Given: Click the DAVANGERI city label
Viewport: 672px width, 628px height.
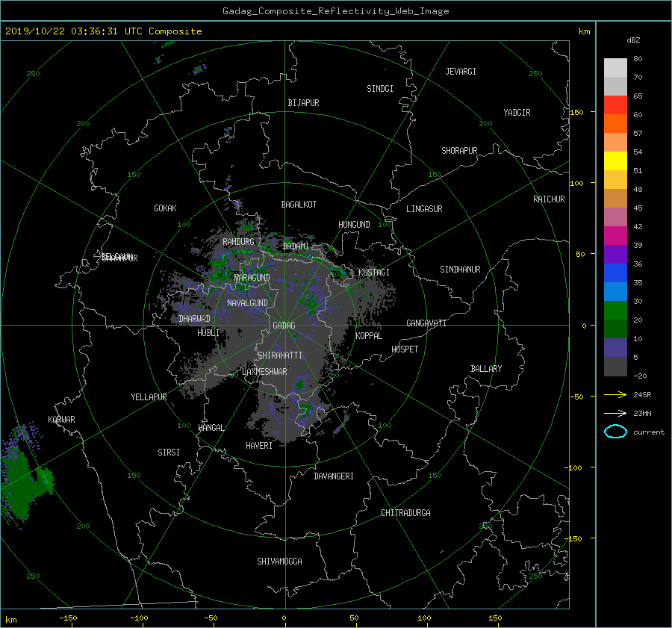Looking at the screenshot, I should (334, 476).
